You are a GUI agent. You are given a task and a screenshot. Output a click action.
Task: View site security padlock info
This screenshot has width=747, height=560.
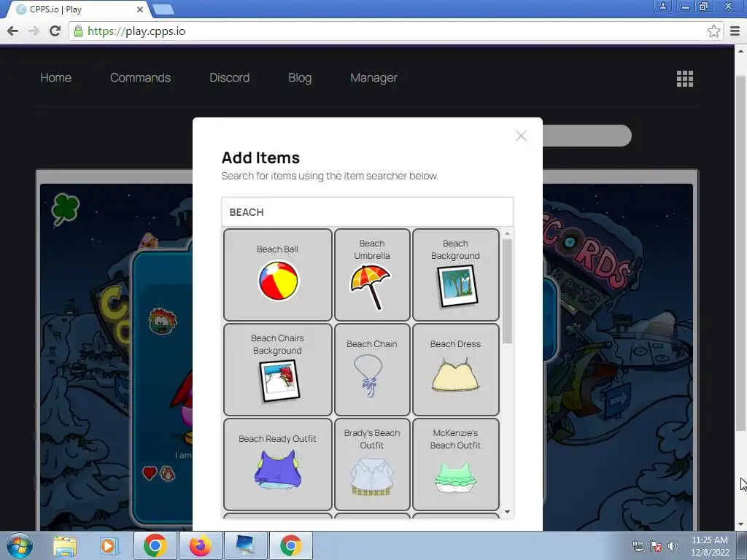click(78, 31)
